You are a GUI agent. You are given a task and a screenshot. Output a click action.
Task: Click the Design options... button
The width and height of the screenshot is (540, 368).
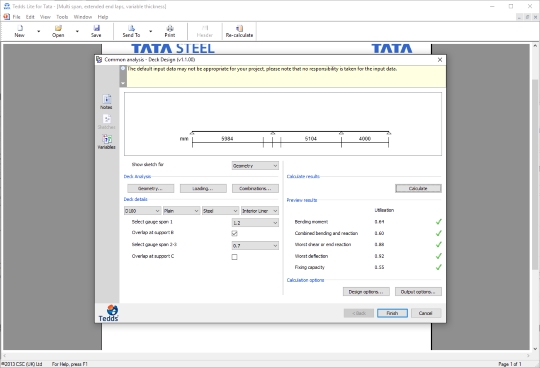[x=366, y=292]
